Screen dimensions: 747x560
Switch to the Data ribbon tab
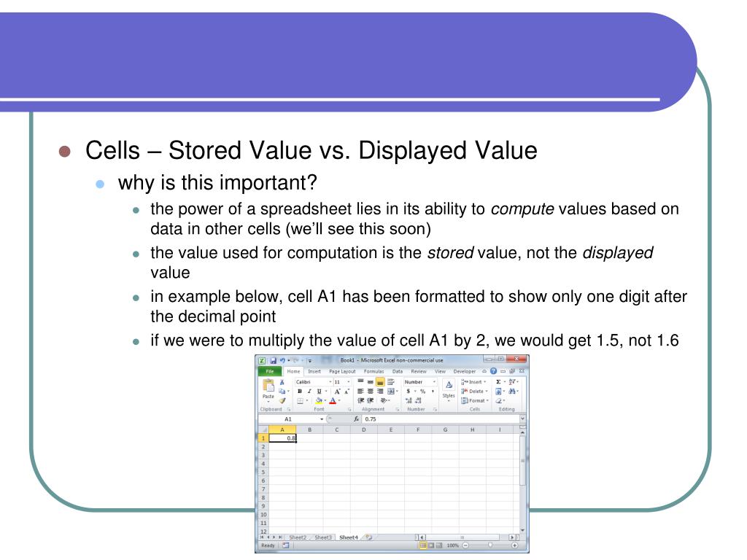pos(398,371)
